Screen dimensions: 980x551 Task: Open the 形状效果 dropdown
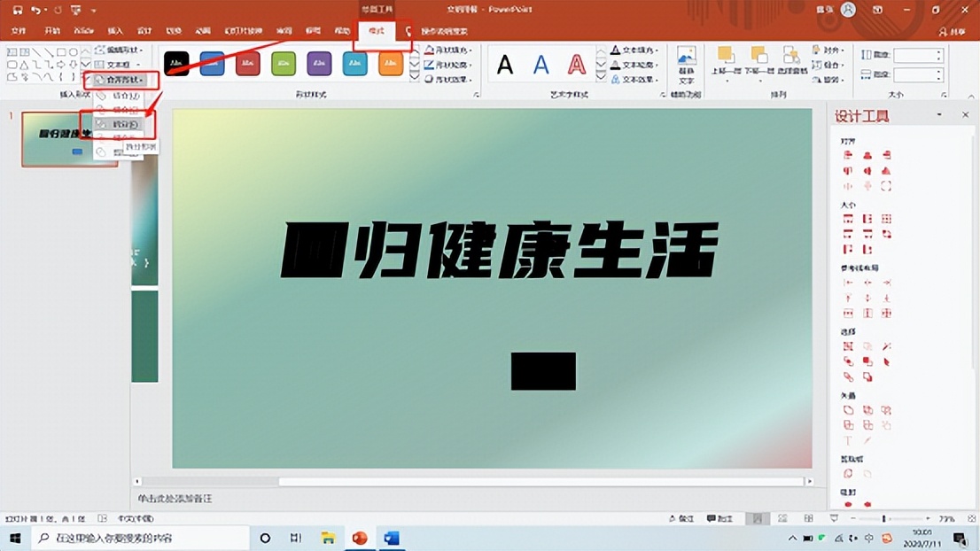[448, 80]
